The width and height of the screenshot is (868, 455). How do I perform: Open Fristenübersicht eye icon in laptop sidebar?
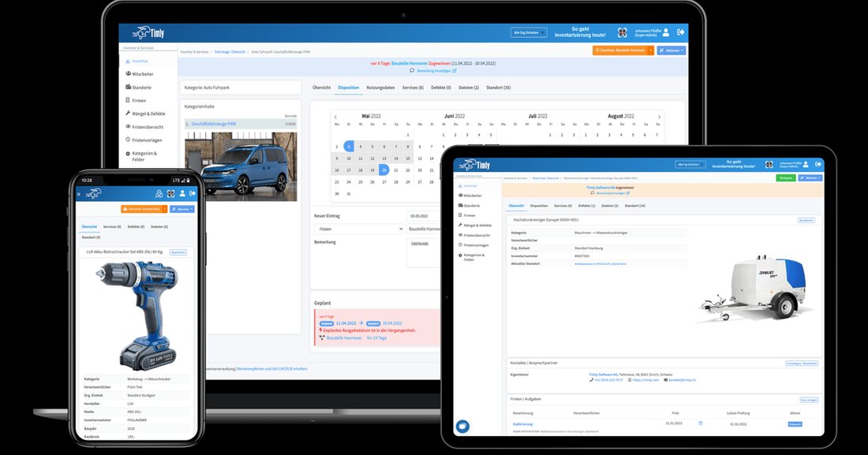(128, 127)
